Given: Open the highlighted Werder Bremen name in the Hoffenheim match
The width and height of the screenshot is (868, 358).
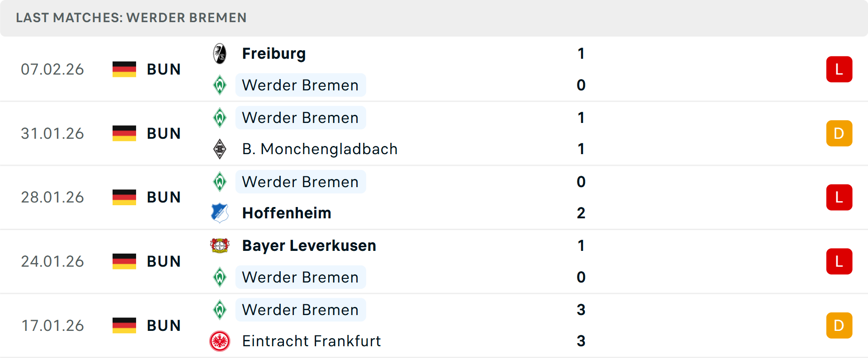Looking at the screenshot, I should [300, 182].
